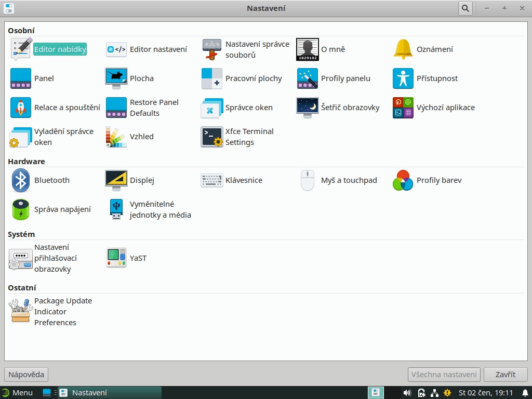Open Klávesnice keyboard settings
The width and height of the screenshot is (532, 399).
pyautogui.click(x=212, y=180)
